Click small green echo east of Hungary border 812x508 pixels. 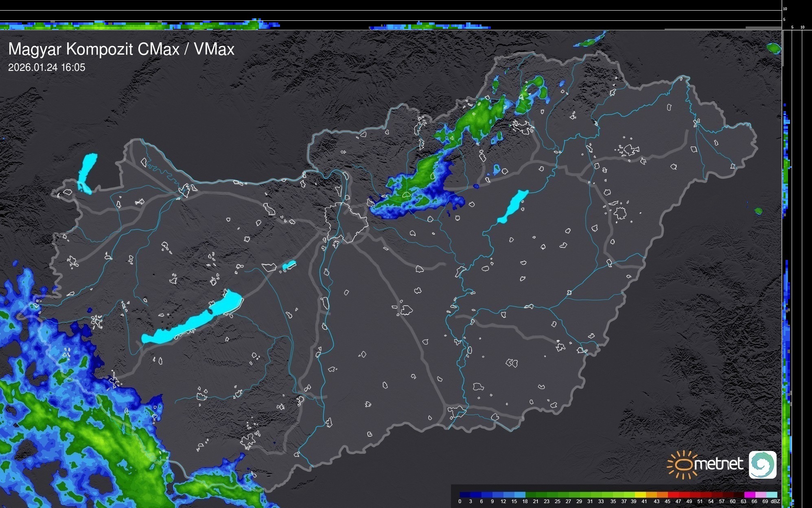click(x=758, y=211)
